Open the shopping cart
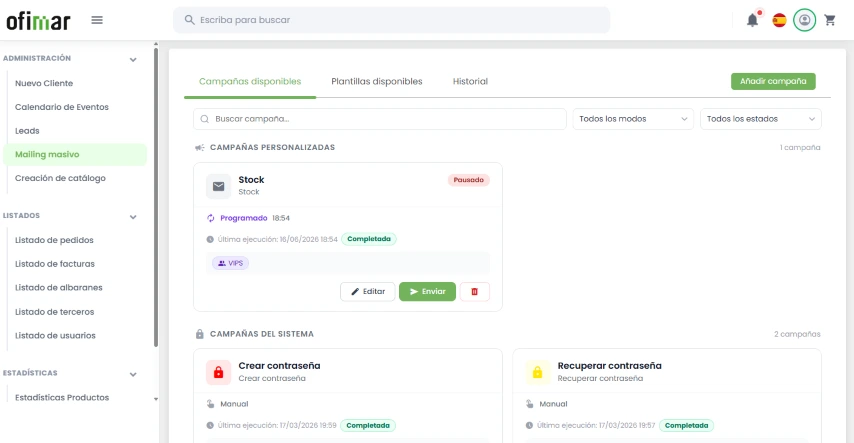854x443 pixels. click(830, 20)
